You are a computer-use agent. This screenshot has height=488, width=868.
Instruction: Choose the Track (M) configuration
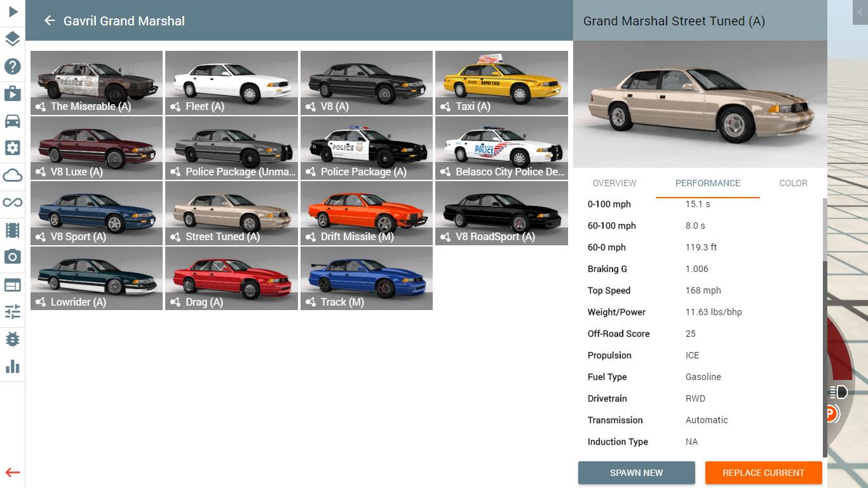367,278
